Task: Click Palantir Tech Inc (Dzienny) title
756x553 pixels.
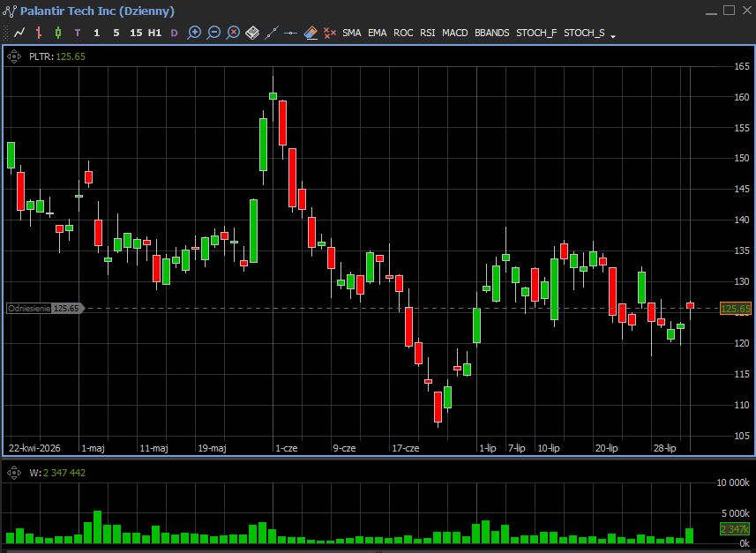Action: (x=97, y=11)
